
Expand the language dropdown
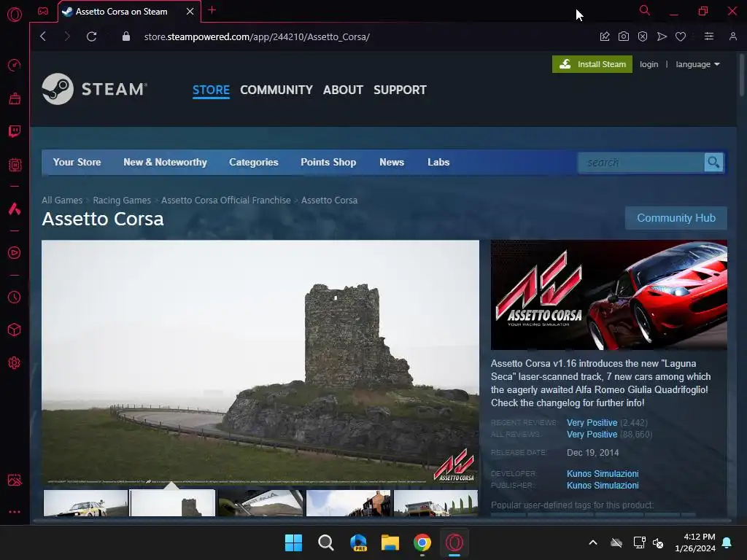697,64
